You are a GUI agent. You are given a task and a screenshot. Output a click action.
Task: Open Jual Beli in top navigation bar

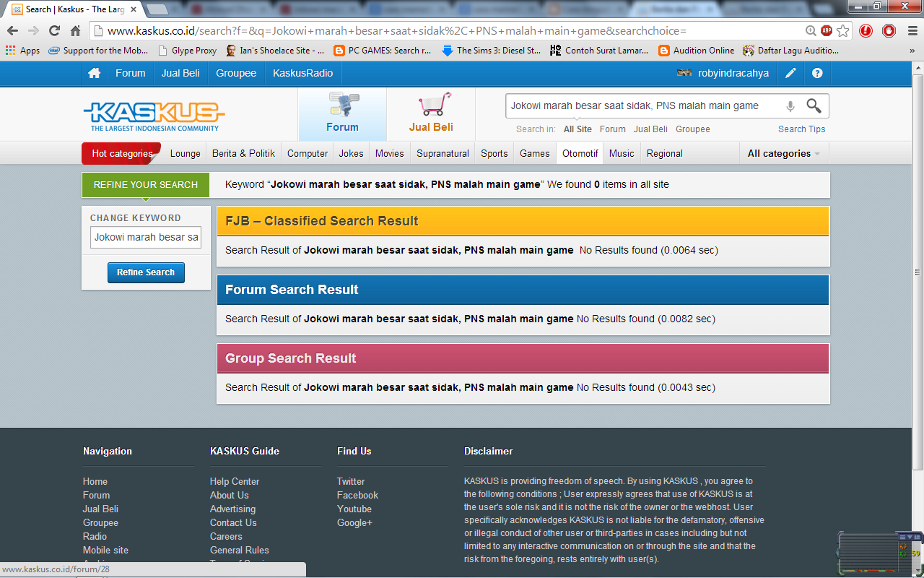pos(180,73)
